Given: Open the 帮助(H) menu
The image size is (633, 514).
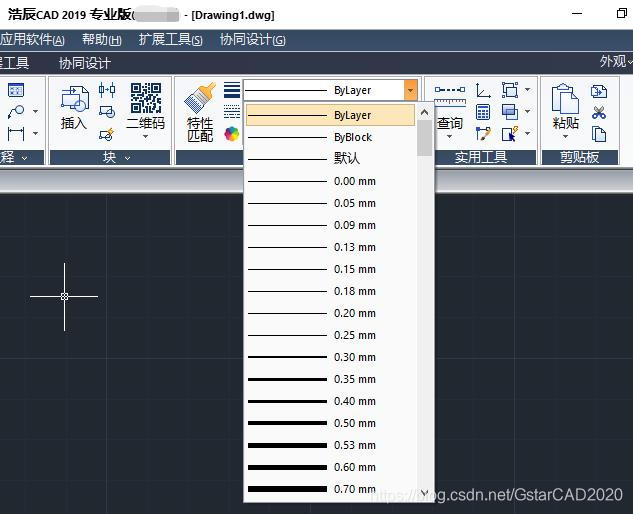Looking at the screenshot, I should [102, 40].
